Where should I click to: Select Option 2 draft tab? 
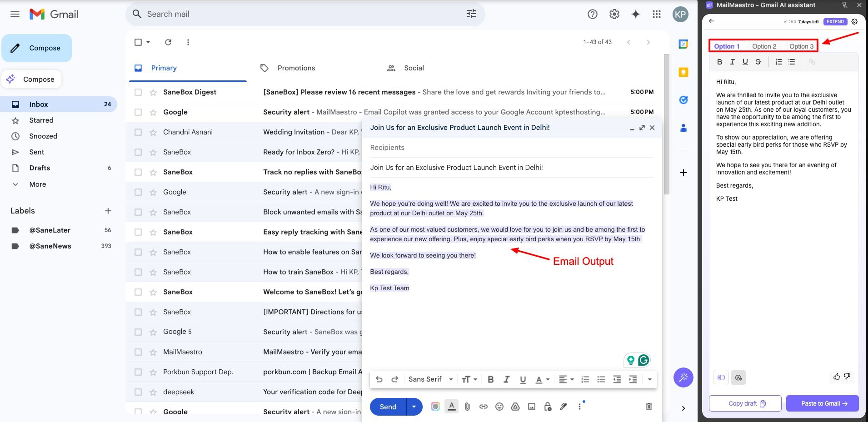[x=764, y=46]
